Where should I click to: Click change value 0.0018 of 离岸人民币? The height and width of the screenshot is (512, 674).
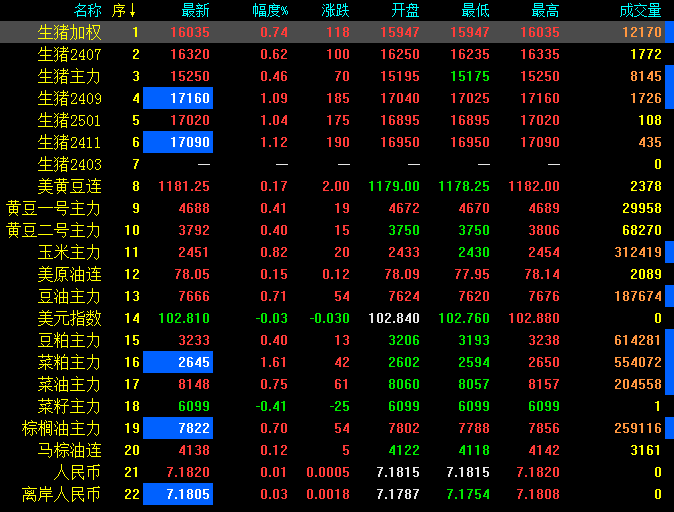click(x=328, y=494)
